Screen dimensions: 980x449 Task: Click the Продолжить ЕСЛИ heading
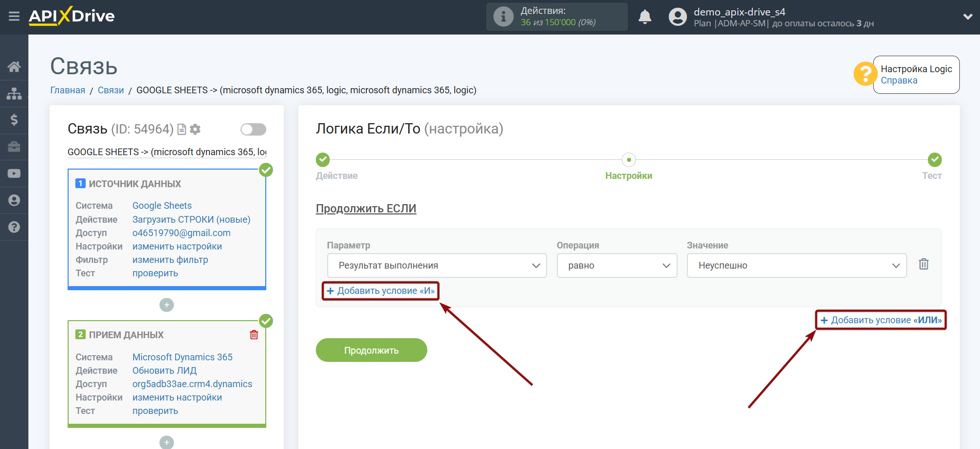point(366,209)
